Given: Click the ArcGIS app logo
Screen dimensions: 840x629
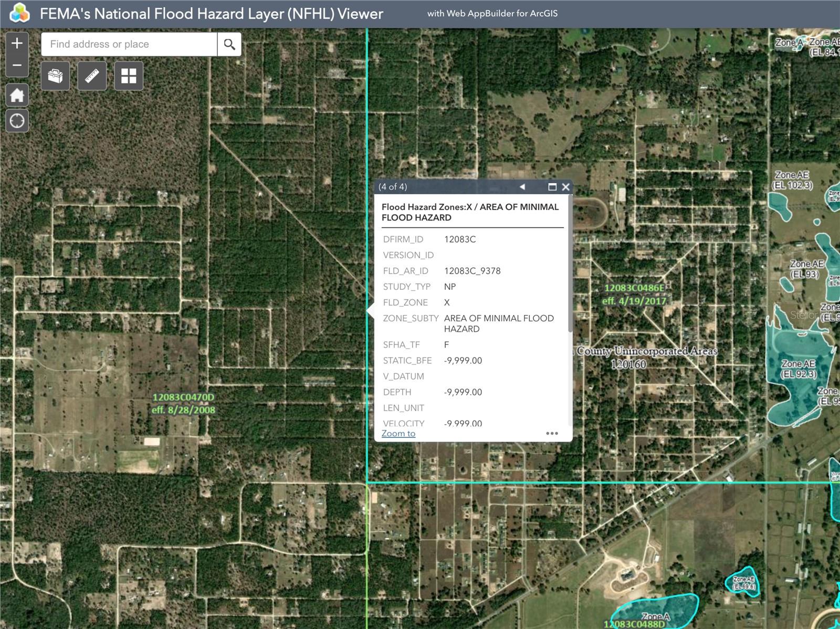Looking at the screenshot, I should pyautogui.click(x=19, y=13).
